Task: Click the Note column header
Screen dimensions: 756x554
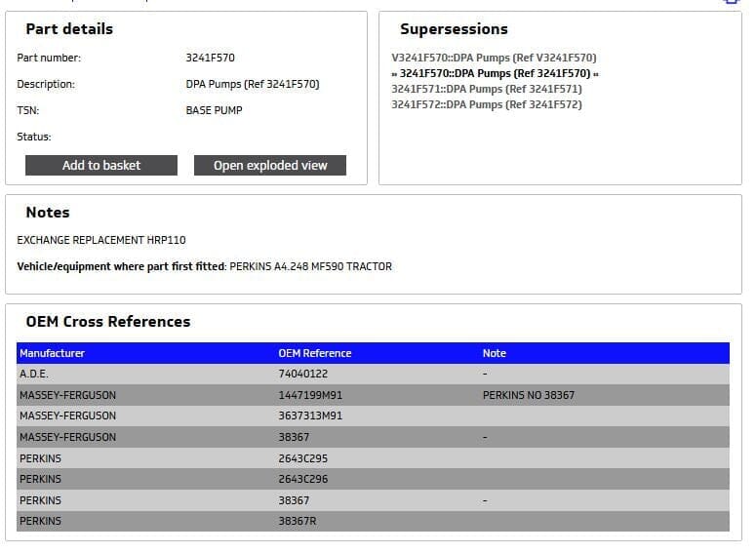Action: coord(495,353)
